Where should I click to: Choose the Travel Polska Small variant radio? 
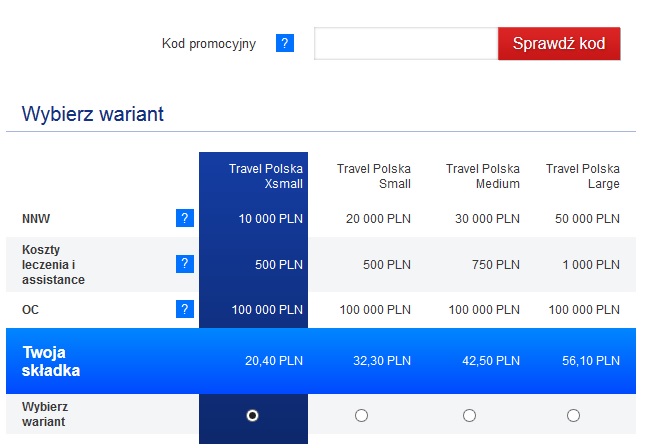click(x=361, y=415)
